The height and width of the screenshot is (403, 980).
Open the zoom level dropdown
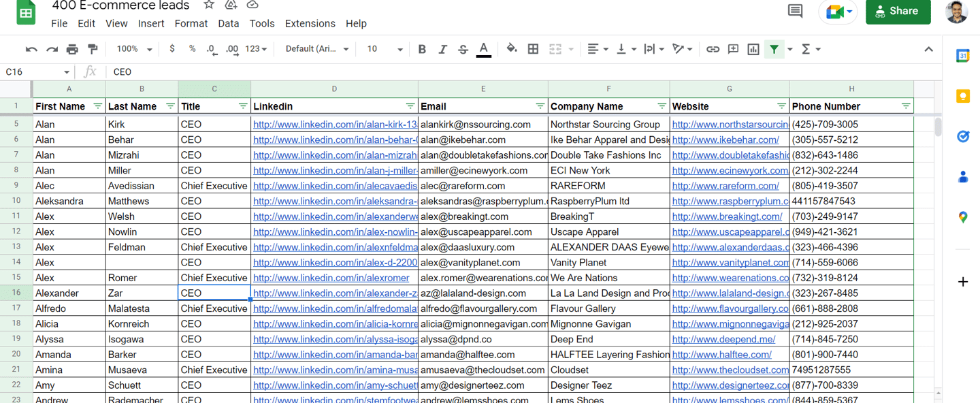pos(133,49)
